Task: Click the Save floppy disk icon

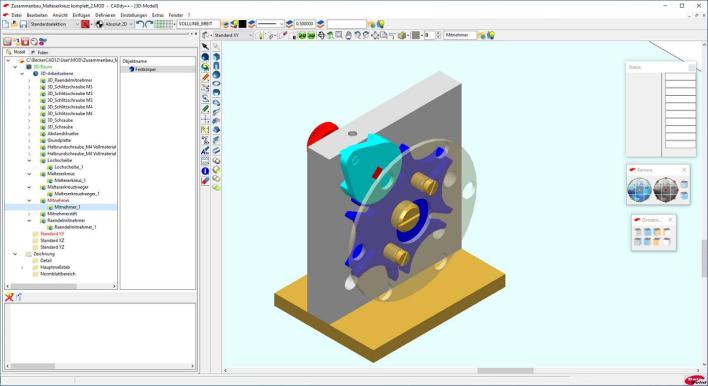Action: pyautogui.click(x=23, y=24)
